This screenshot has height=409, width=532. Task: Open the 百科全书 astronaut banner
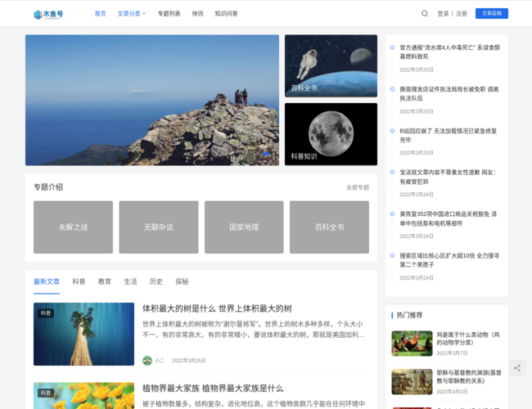pyautogui.click(x=331, y=65)
